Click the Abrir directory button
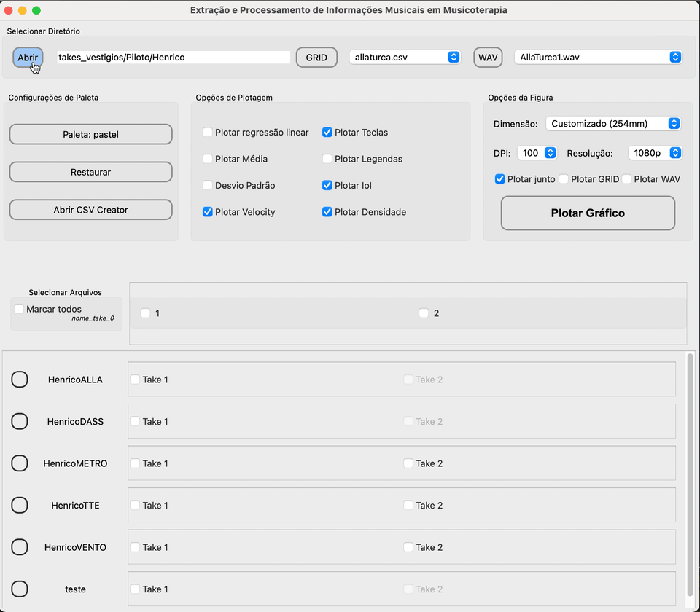This screenshot has height=612, width=700. point(28,58)
